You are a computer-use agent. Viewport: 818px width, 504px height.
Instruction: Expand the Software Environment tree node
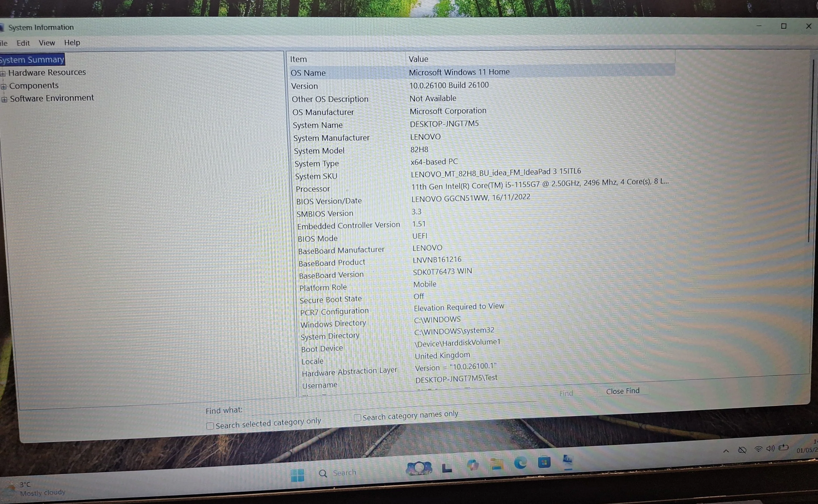pyautogui.click(x=4, y=99)
